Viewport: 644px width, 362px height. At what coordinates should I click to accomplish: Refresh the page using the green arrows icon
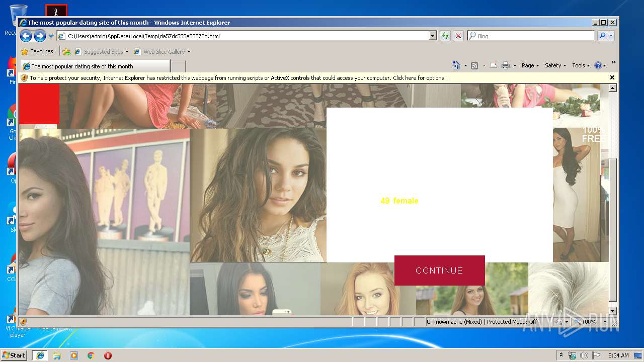pos(445,36)
